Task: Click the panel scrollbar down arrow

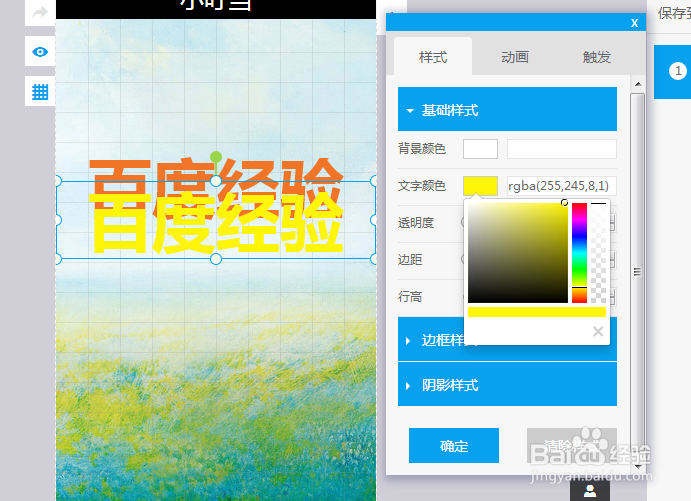Action: click(638, 466)
